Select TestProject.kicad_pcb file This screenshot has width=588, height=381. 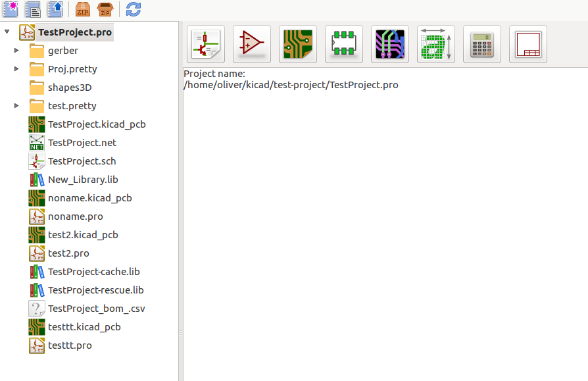97,124
